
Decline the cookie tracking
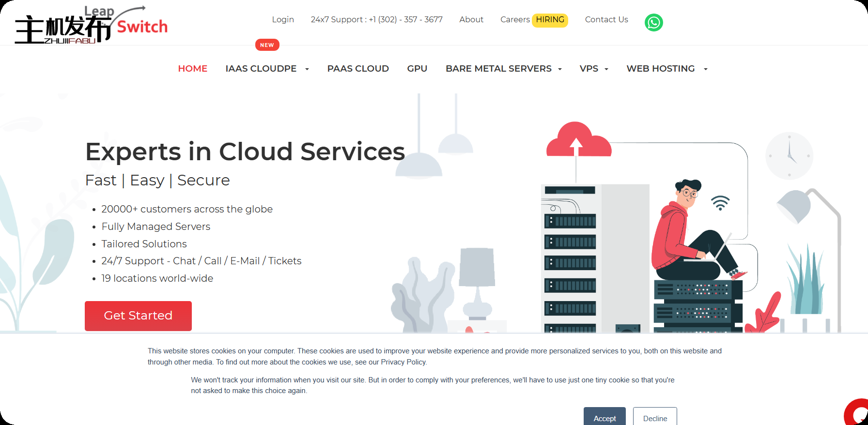[x=655, y=418]
